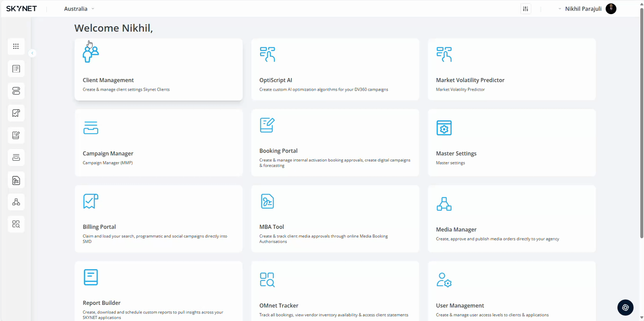Click the Client Management people icon

tap(91, 54)
